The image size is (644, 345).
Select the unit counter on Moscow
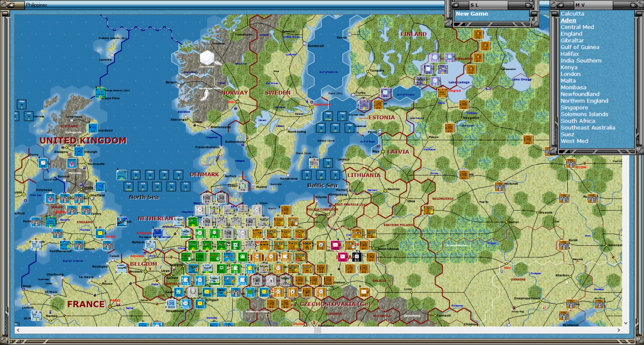coord(571,163)
